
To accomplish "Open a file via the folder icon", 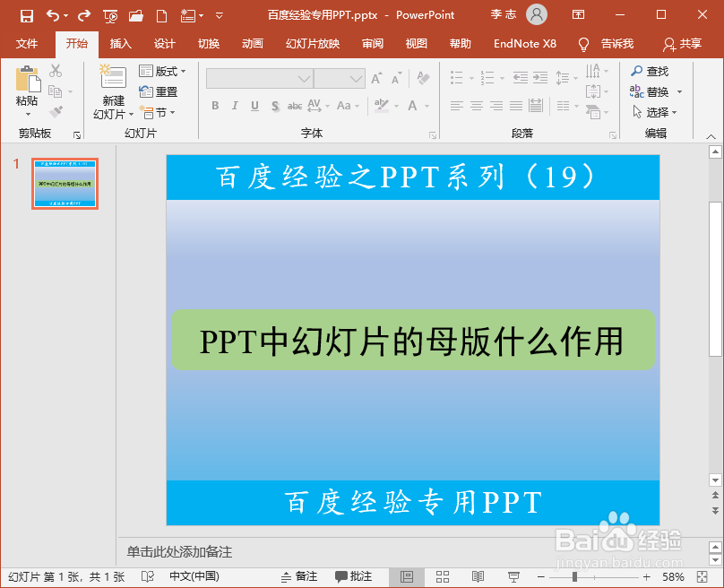I will coord(136,16).
